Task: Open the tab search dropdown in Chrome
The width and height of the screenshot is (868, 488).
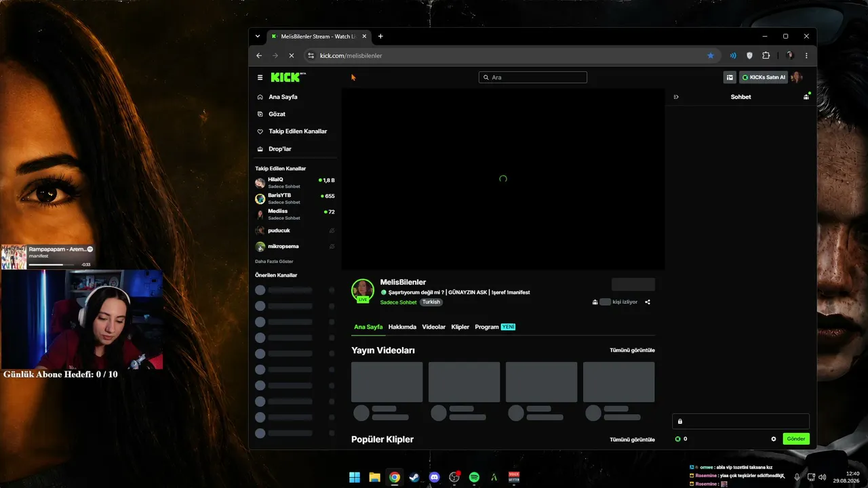Action: click(x=258, y=37)
